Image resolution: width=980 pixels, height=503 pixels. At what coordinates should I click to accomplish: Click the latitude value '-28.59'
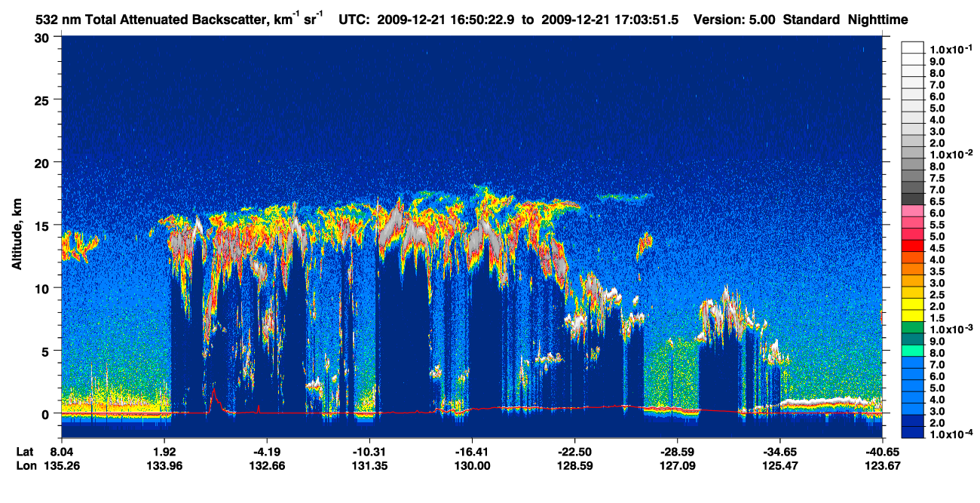pos(677,452)
